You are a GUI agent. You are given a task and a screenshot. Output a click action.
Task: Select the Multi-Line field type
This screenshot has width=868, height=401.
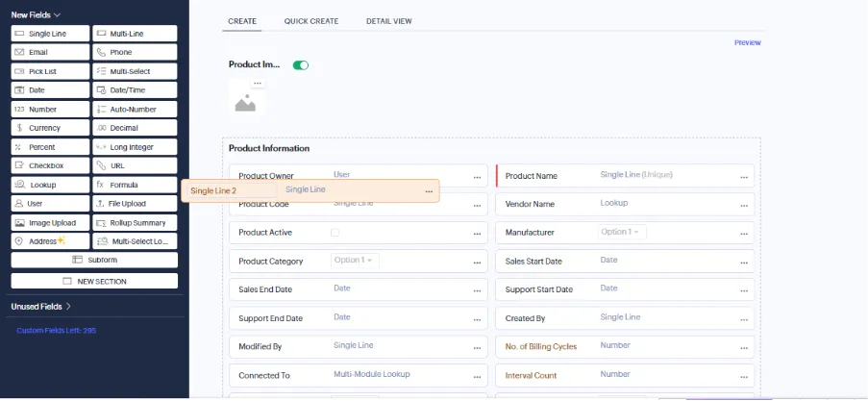click(135, 34)
